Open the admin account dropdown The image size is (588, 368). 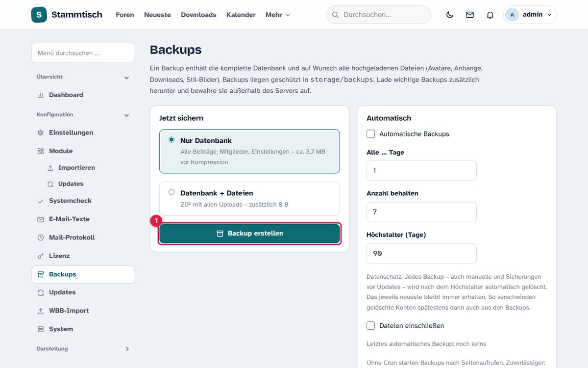click(x=530, y=15)
